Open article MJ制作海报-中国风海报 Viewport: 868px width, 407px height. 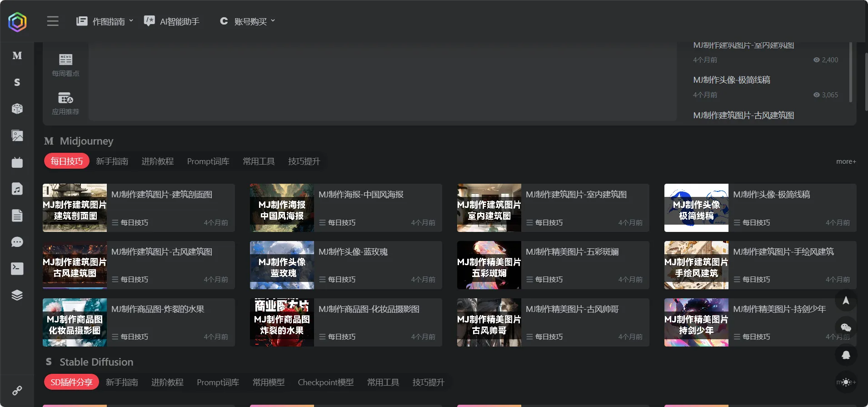[361, 195]
